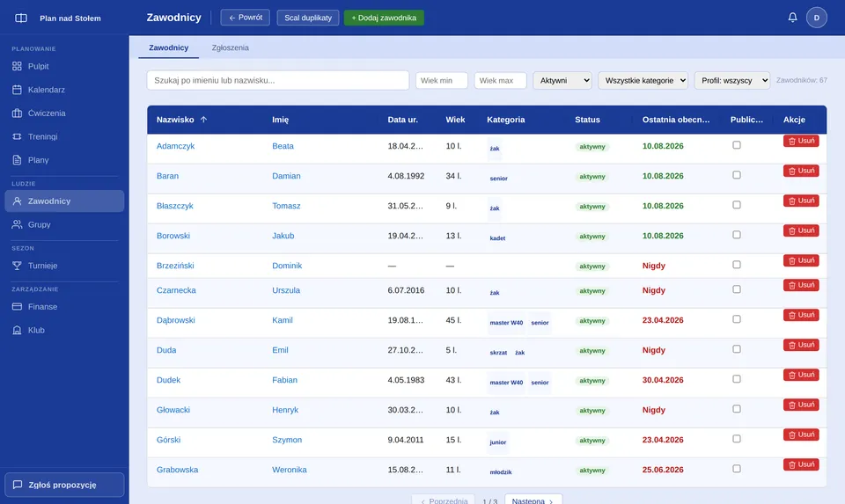The height and width of the screenshot is (504, 845).
Task: Delete Baran Damian with Usuń
Action: (801, 171)
